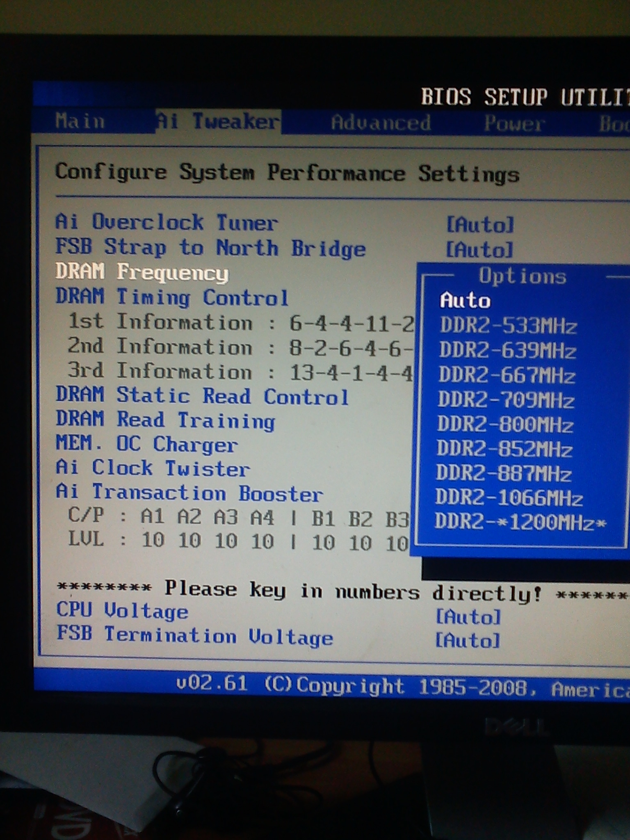The image size is (630, 840).
Task: Choose DDR2-800MHz from the options
Action: tap(505, 424)
